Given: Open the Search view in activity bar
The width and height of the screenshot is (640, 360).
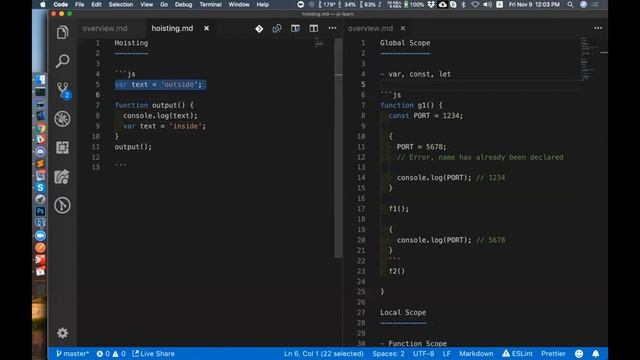Looking at the screenshot, I should point(62,61).
